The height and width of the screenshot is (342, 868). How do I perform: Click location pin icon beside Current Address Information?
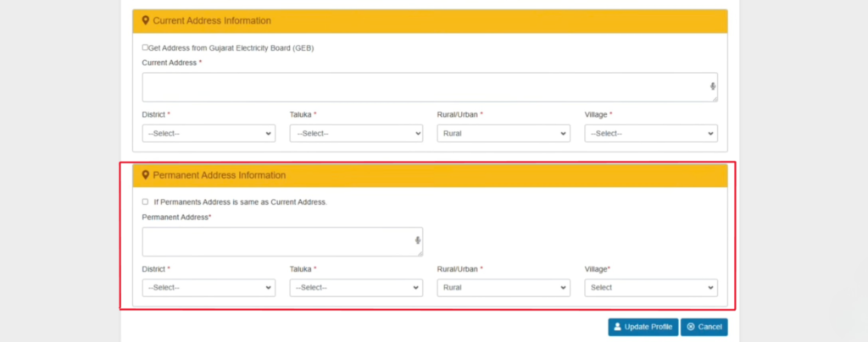click(146, 20)
